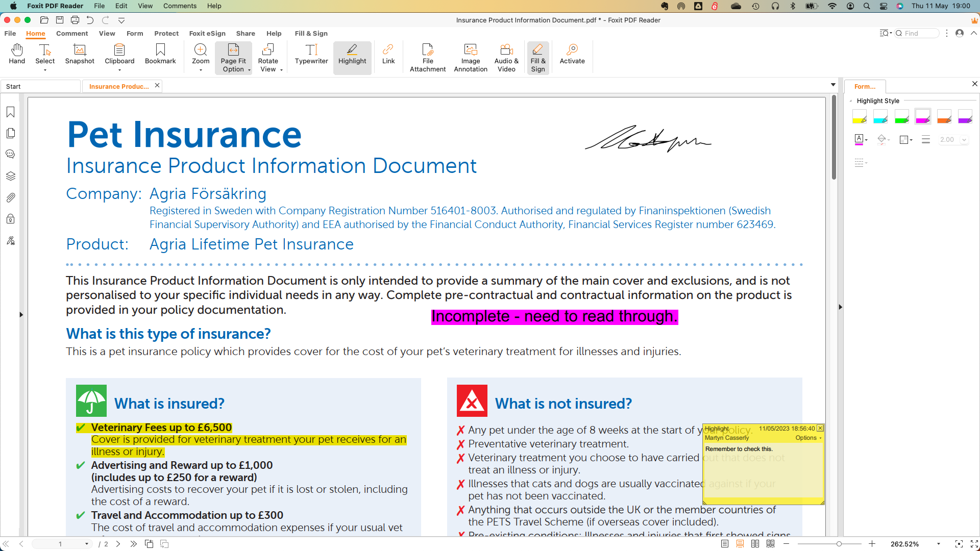Select cyan highlight style

(880, 117)
